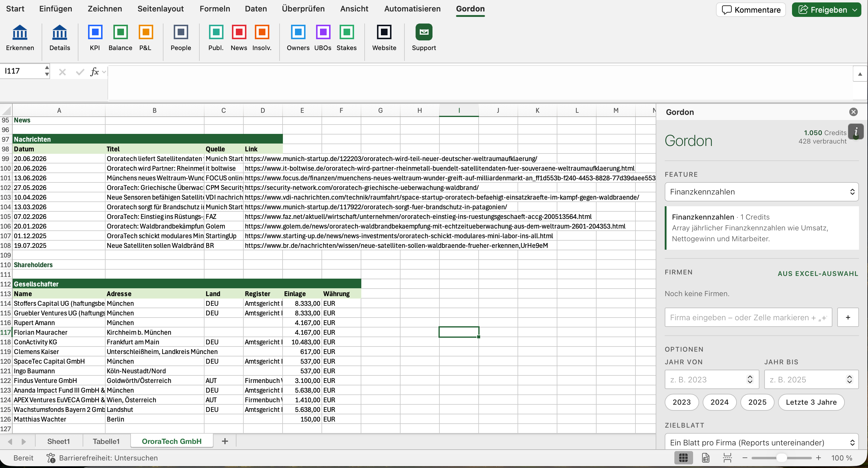Click the Kommentare button
Screen dimensions: 868x468
click(751, 10)
